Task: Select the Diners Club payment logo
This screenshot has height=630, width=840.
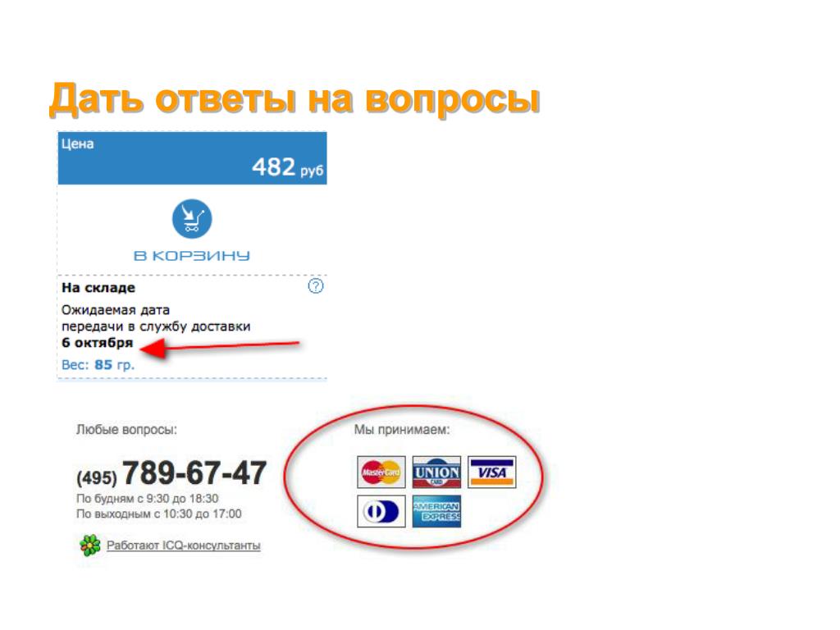Action: tap(381, 511)
